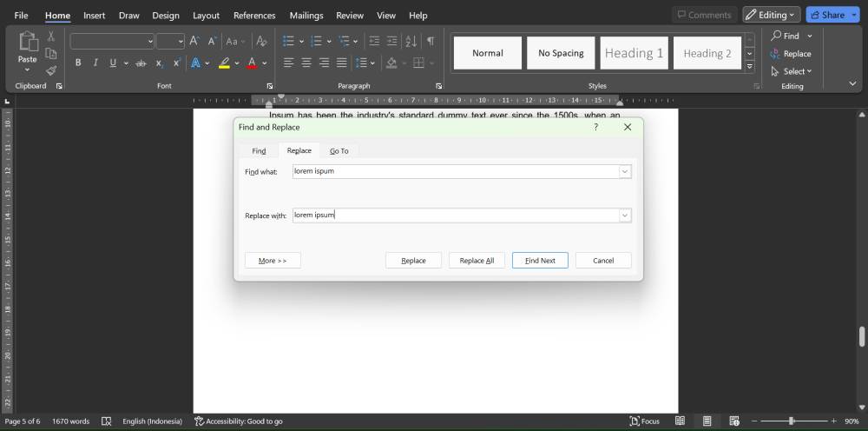Toggle Show paragraph marks

(x=431, y=41)
